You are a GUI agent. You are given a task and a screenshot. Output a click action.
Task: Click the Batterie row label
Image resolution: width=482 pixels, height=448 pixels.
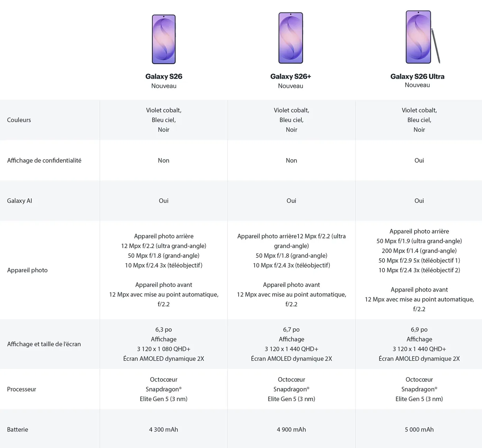[18, 430]
